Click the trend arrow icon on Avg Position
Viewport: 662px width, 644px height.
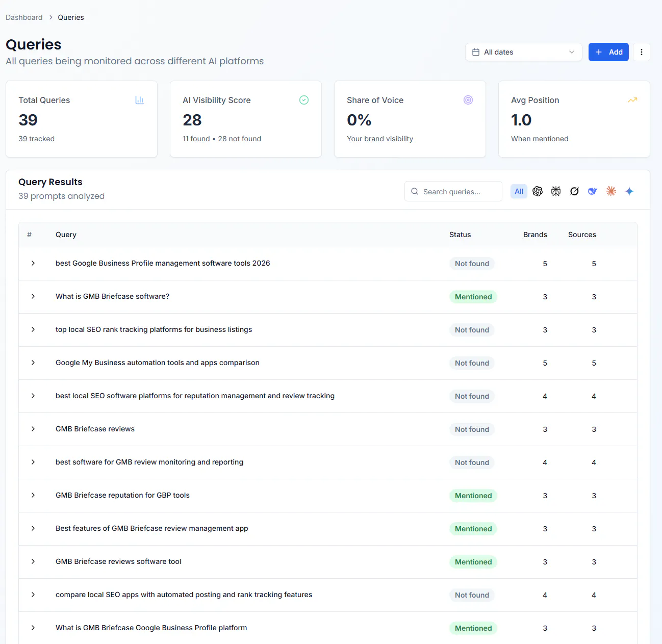(x=632, y=100)
